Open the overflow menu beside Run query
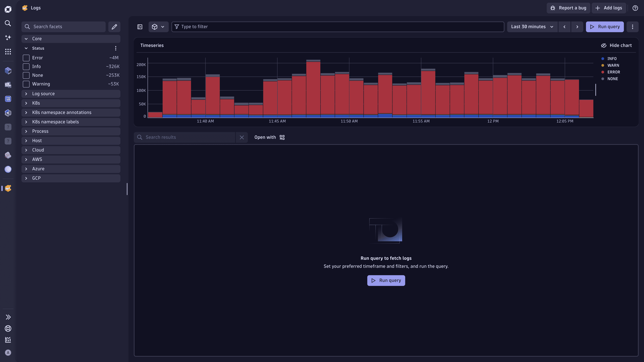 [x=633, y=26]
